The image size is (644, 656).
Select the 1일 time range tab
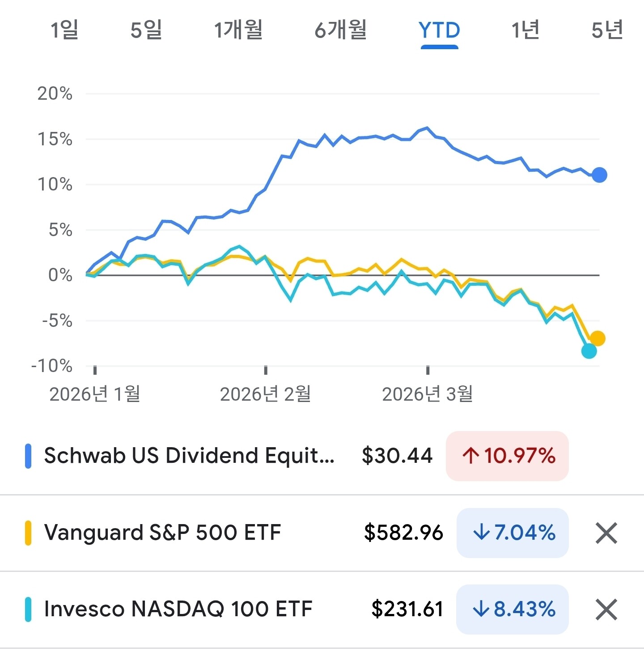tap(64, 30)
